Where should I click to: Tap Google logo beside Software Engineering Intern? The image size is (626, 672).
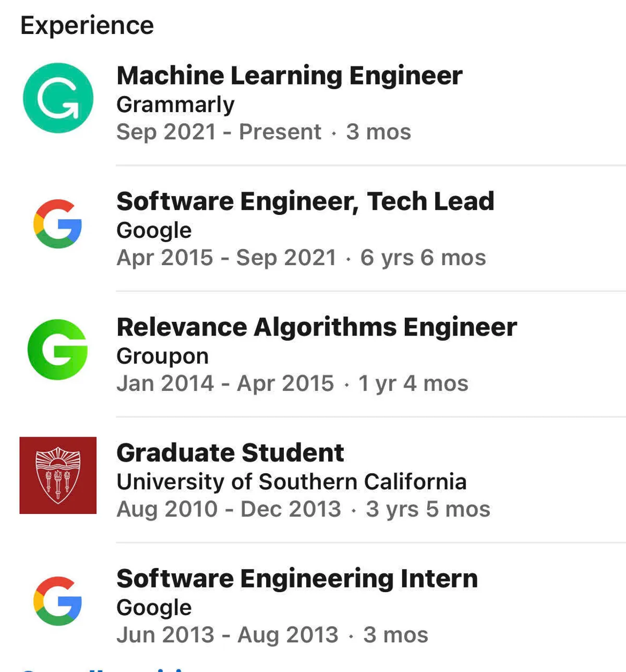click(x=58, y=601)
